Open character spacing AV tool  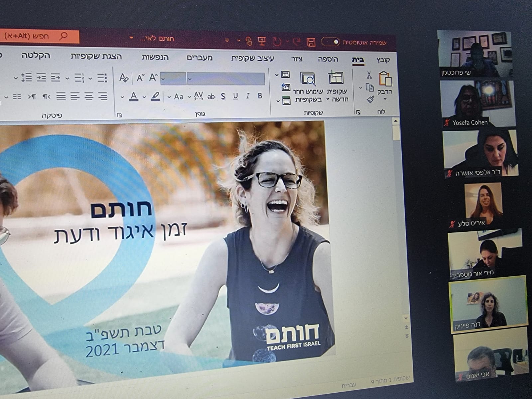click(199, 96)
